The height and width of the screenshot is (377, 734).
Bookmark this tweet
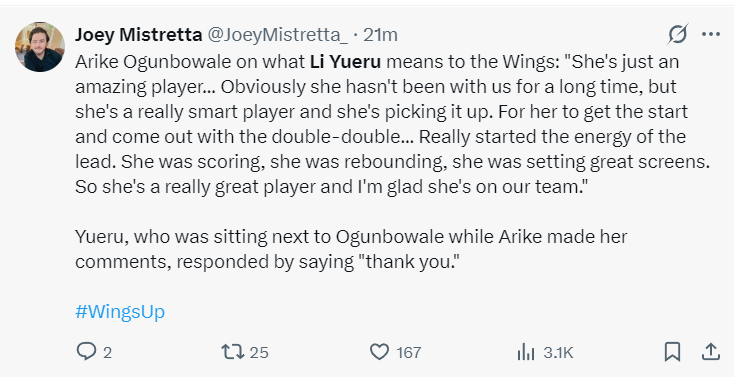click(x=672, y=352)
